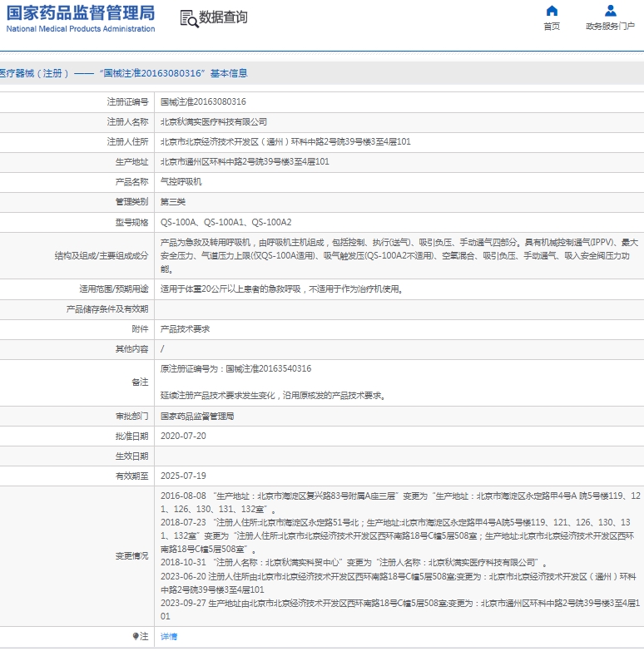644x651 pixels.
Task: Click the 结构及组成/主要组成成分 label
Action: (102, 255)
